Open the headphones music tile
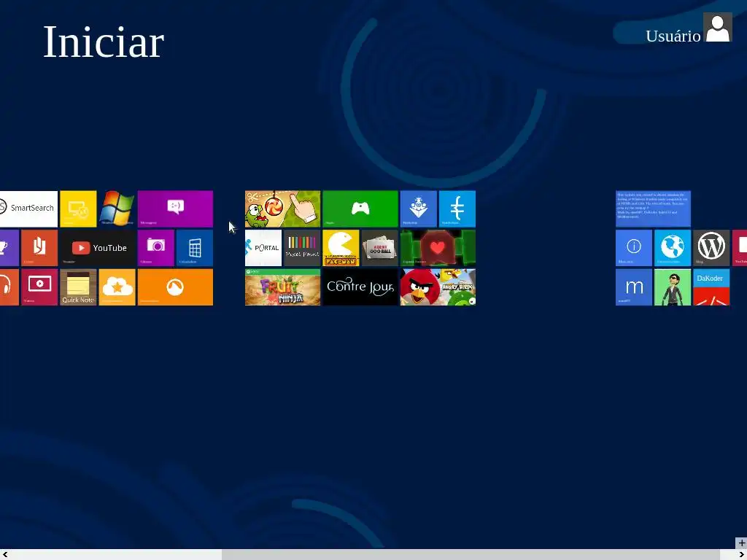This screenshot has width=747, height=560. click(9, 287)
